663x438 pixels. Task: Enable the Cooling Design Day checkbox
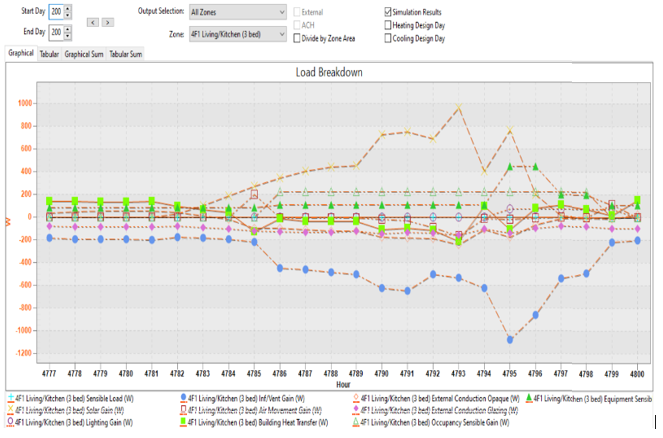[388, 38]
